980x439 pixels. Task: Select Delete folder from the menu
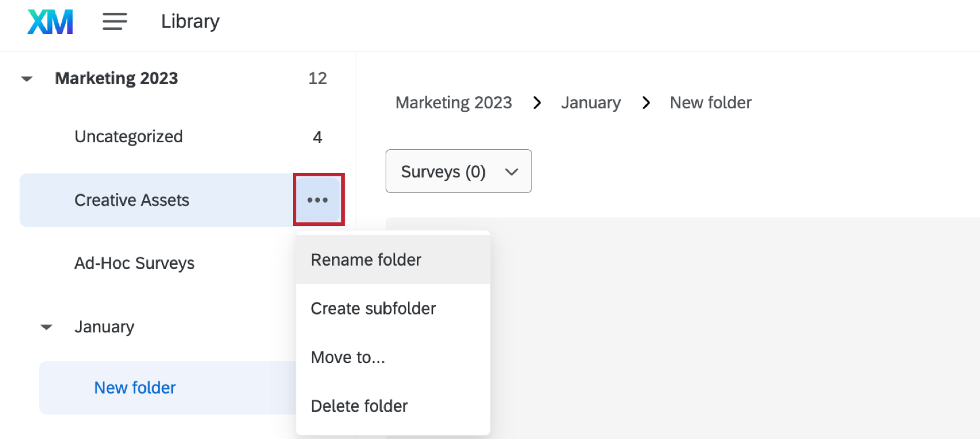pos(359,406)
